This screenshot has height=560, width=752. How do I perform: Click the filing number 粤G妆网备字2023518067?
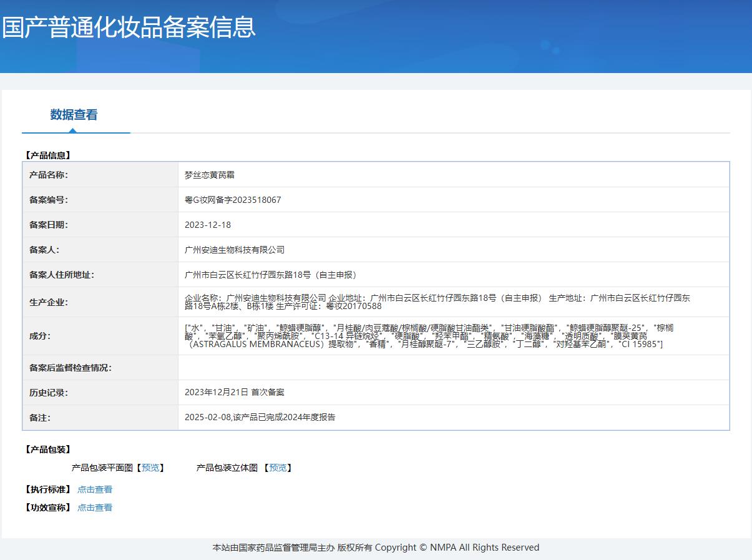233,200
